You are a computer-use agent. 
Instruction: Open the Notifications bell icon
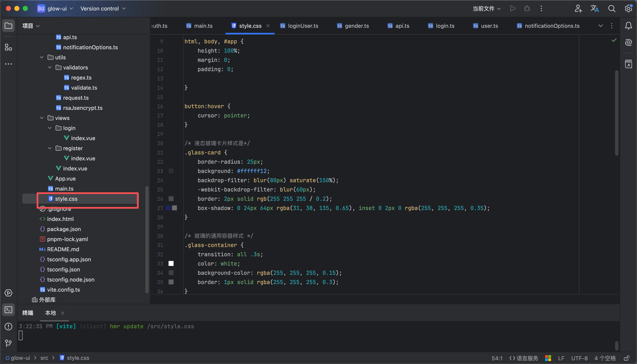[x=629, y=26]
